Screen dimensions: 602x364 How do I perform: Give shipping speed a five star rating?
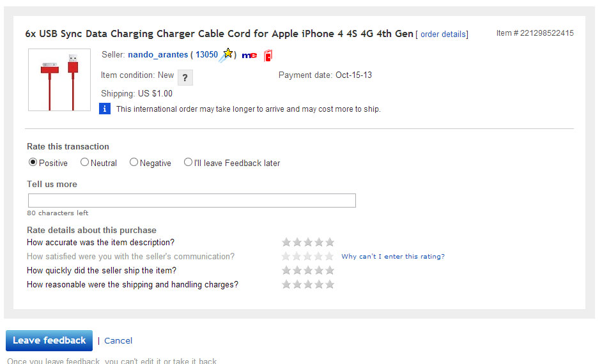330,270
